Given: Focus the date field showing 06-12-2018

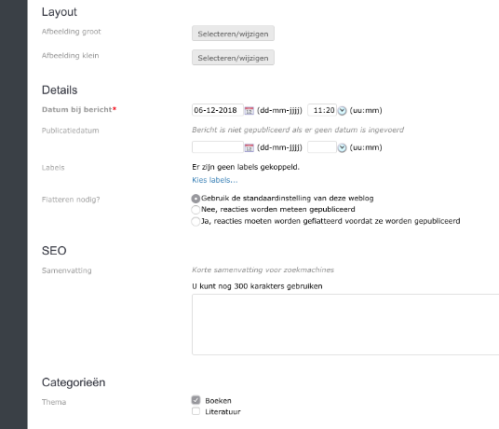Looking at the screenshot, I should [218, 110].
